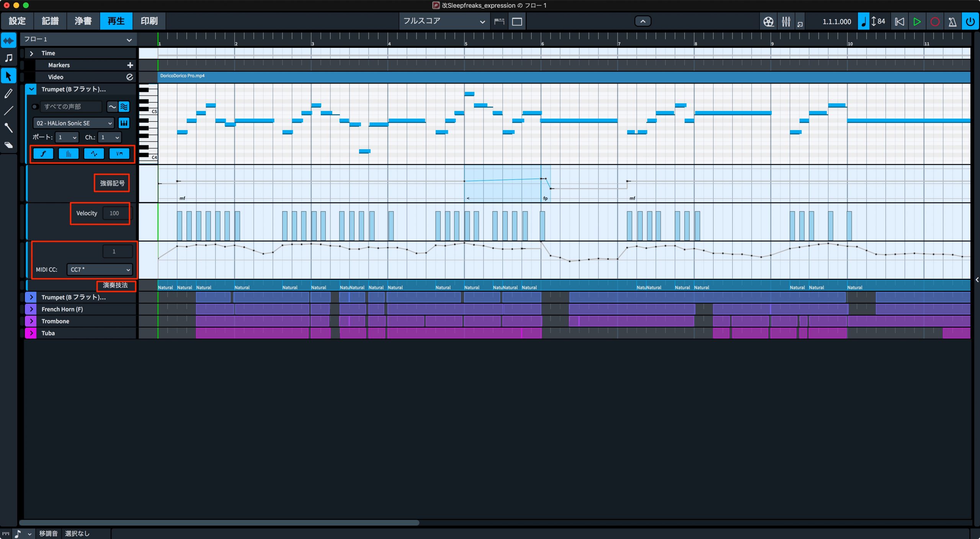Select the line tool in toolbox
This screenshot has width=980, height=539.
tap(8, 111)
